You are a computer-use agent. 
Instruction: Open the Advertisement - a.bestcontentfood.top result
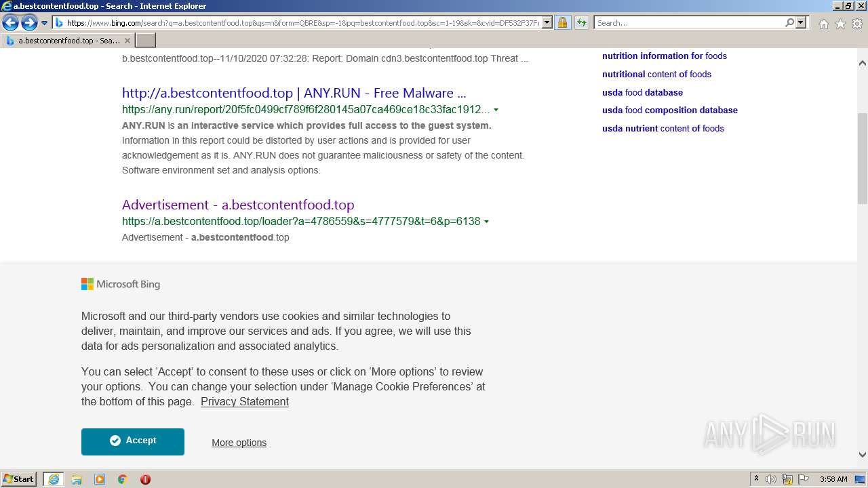pyautogui.click(x=238, y=205)
